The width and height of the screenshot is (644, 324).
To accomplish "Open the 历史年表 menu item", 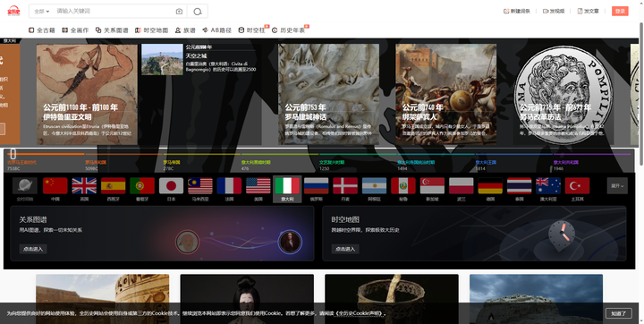I will tap(289, 30).
